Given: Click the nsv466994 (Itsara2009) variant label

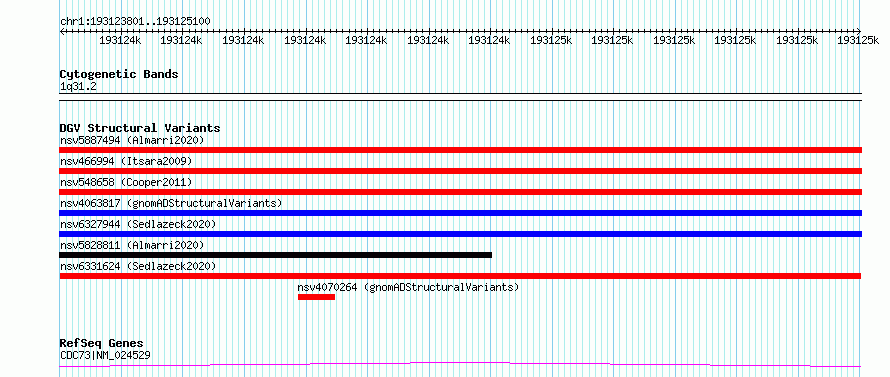Looking at the screenshot, I should [x=126, y=161].
